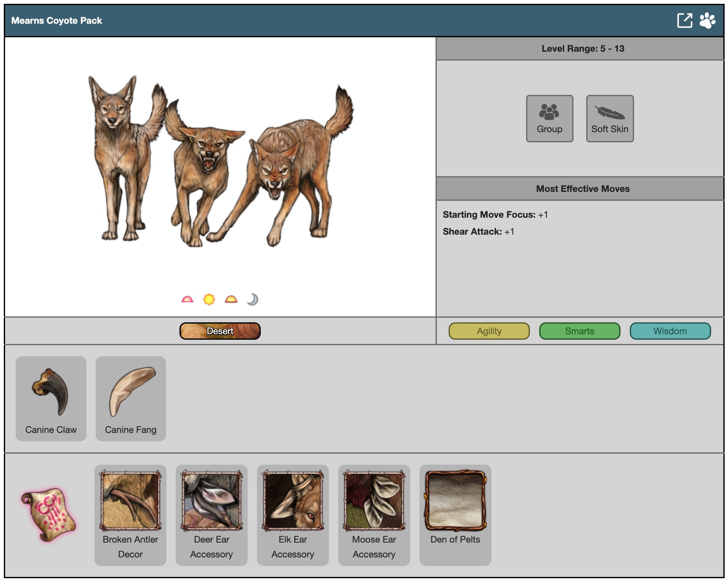Open the Moose Ear Accessory item
Screen dimensions: 728x582
coord(374,515)
